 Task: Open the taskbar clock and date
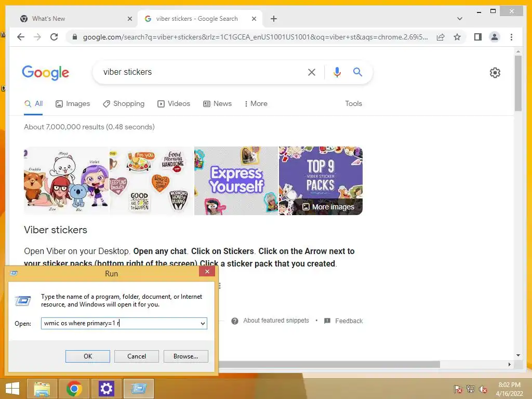click(x=509, y=389)
